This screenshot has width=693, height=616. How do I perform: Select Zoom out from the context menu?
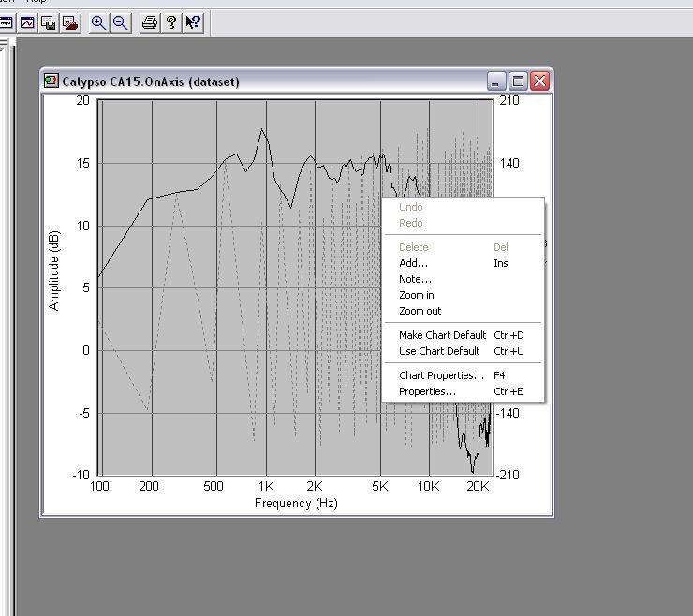pos(463,311)
